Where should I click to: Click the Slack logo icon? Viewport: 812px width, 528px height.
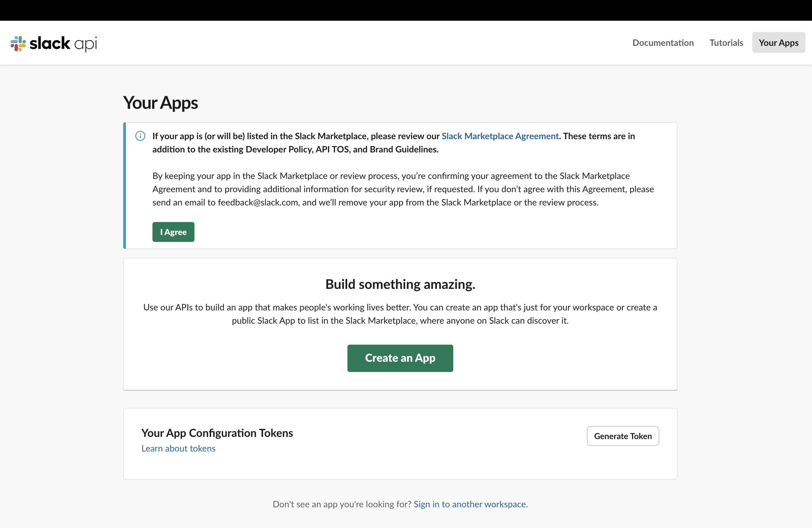(18, 43)
